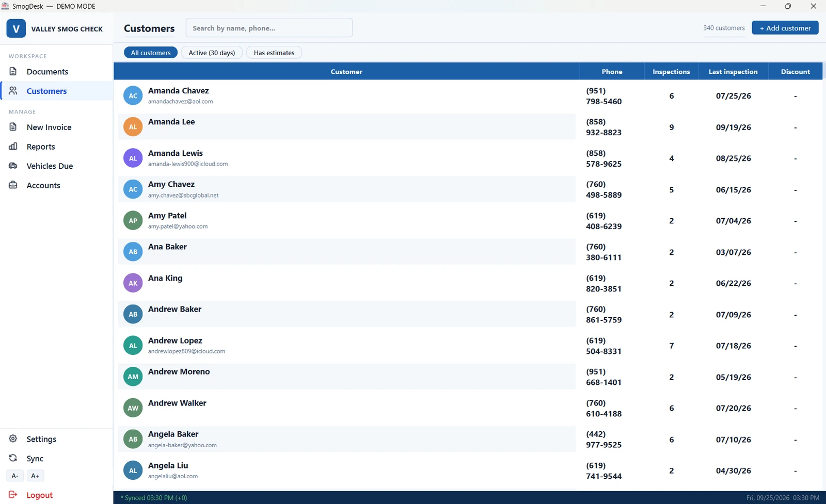Open Angela Baker's customer name

173,434
